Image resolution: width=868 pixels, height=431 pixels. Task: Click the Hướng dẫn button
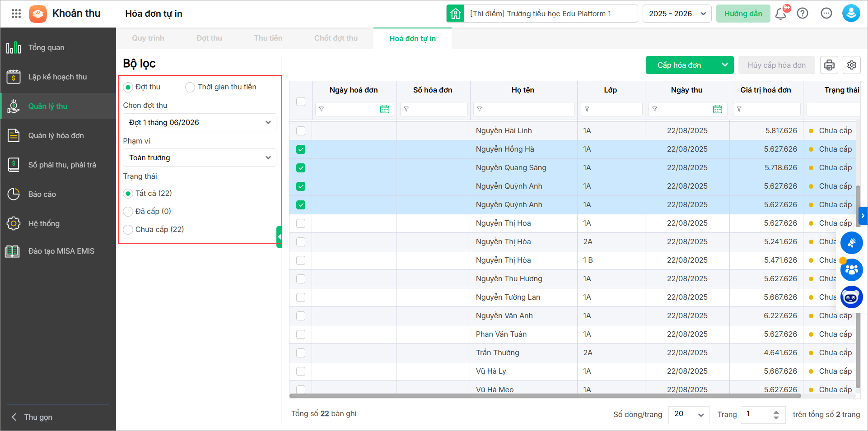click(x=743, y=14)
